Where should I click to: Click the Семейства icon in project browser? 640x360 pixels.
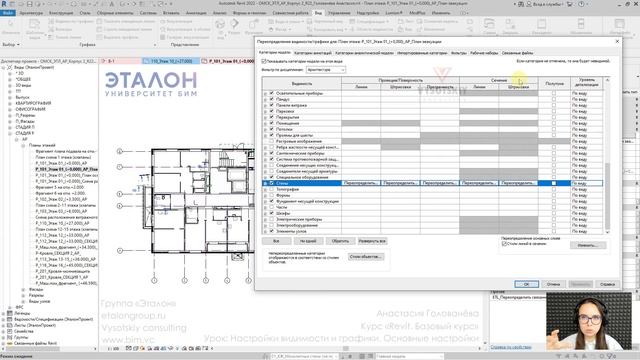coord(10,331)
